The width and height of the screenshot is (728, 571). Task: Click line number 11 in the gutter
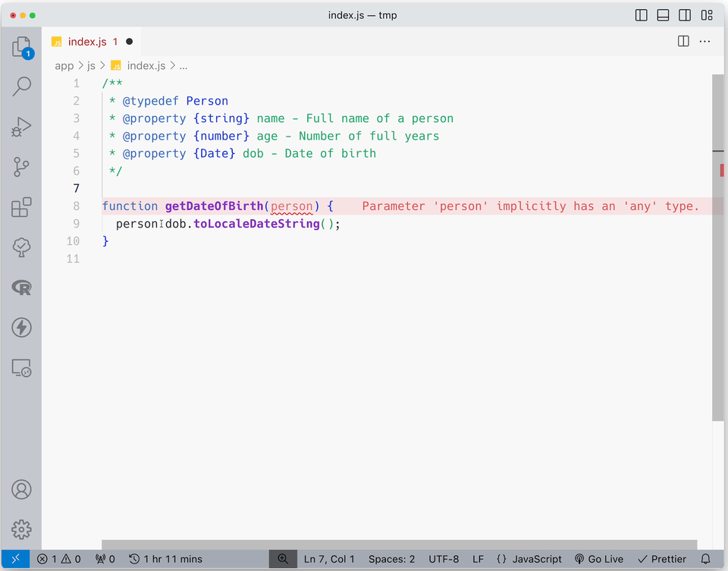point(73,259)
